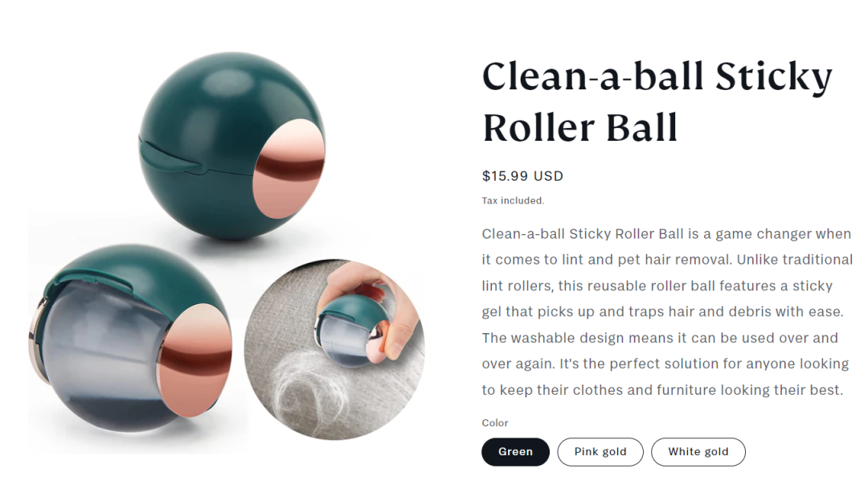Click the $15.99 USD price text

522,176
